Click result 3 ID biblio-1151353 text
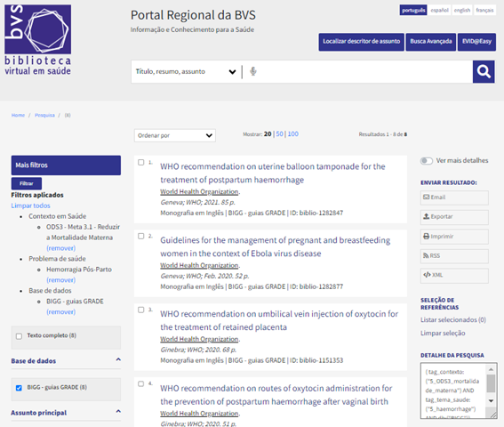504x427 pixels. 316,360
